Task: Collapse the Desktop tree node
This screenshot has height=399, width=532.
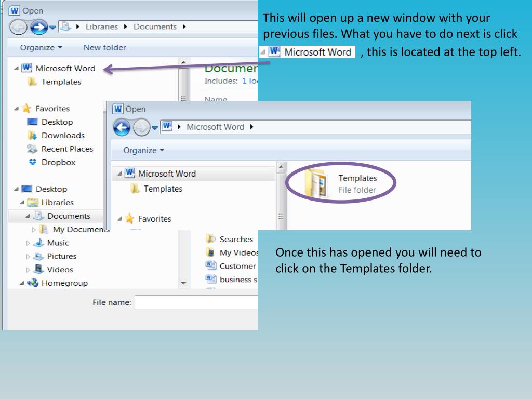Action: [x=16, y=189]
